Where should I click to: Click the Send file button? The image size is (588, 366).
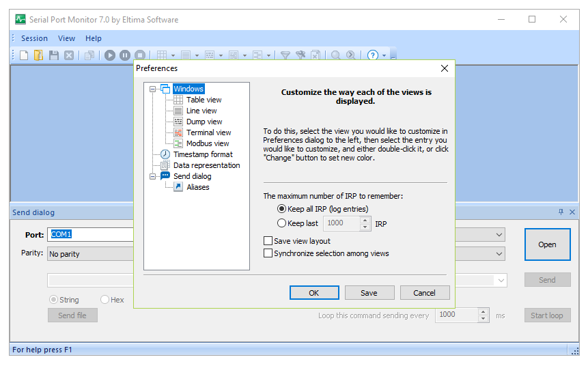(x=72, y=315)
